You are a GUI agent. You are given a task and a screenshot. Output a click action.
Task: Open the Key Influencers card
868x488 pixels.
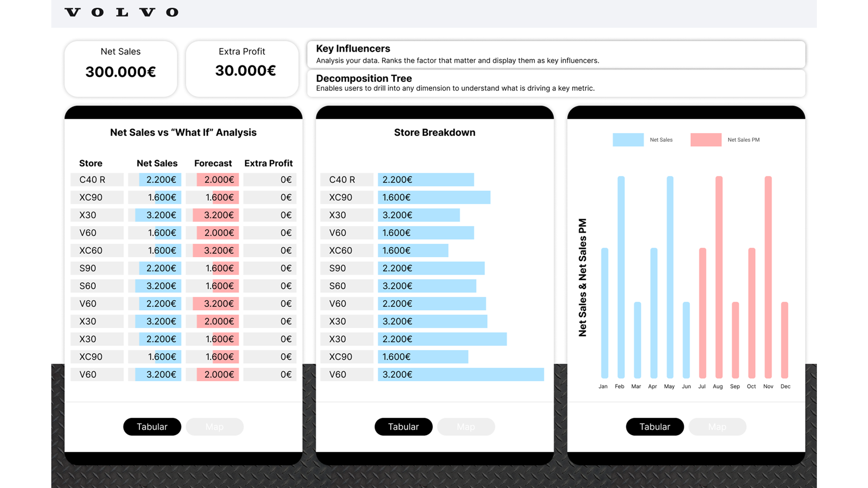556,54
